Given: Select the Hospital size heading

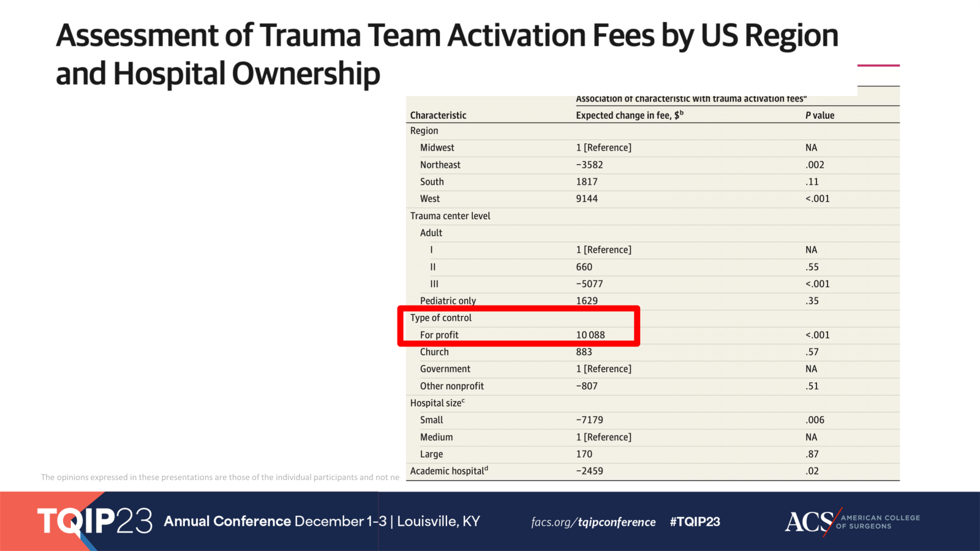Looking at the screenshot, I should click(x=437, y=403).
